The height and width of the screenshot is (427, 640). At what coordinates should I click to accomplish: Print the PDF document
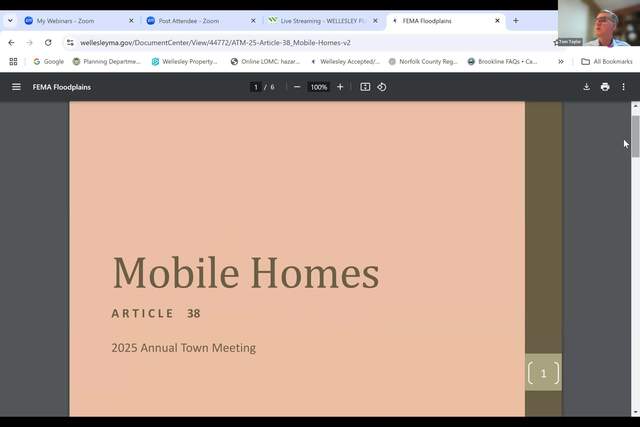[x=605, y=87]
